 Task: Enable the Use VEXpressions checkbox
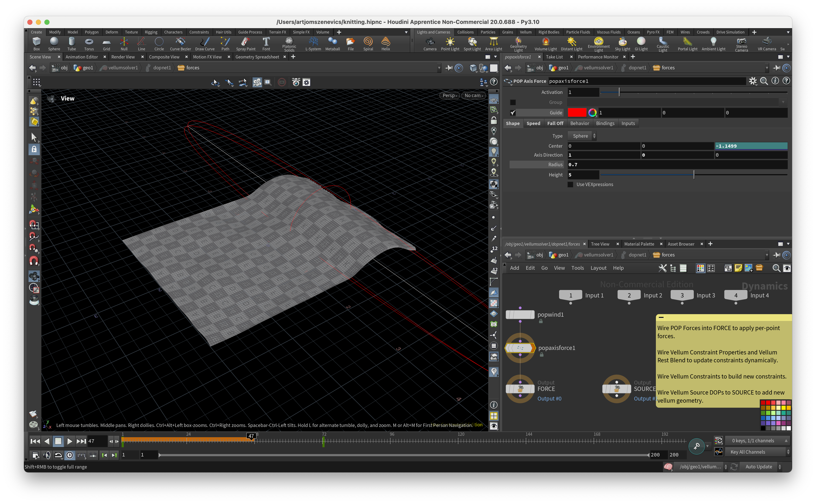click(x=570, y=184)
